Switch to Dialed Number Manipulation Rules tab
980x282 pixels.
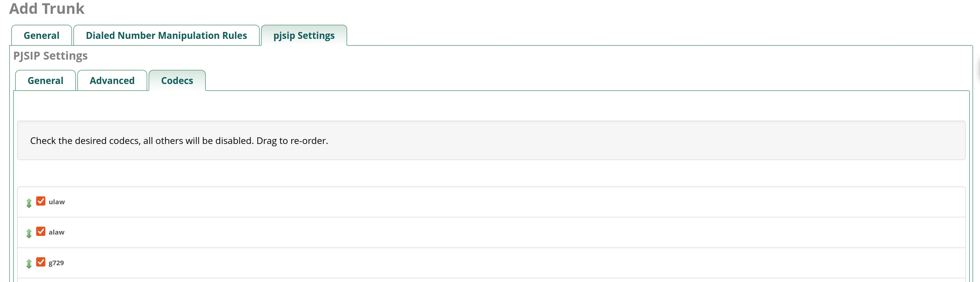[166, 36]
